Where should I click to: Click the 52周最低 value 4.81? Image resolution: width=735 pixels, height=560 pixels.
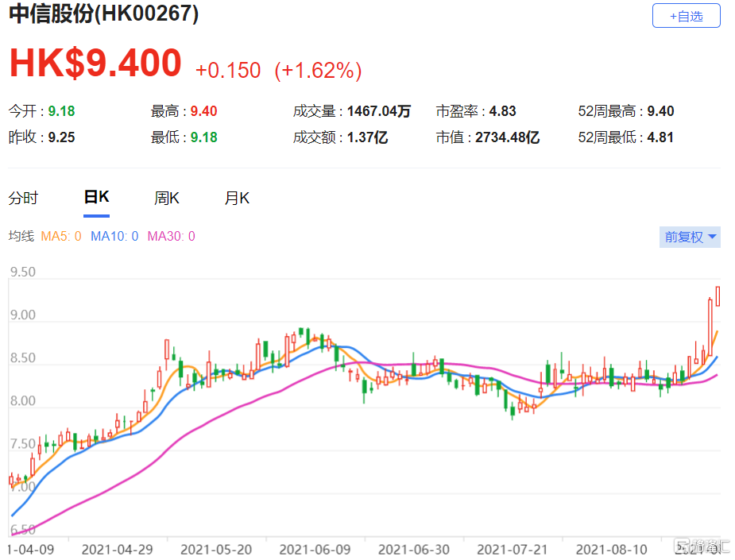[x=660, y=137]
